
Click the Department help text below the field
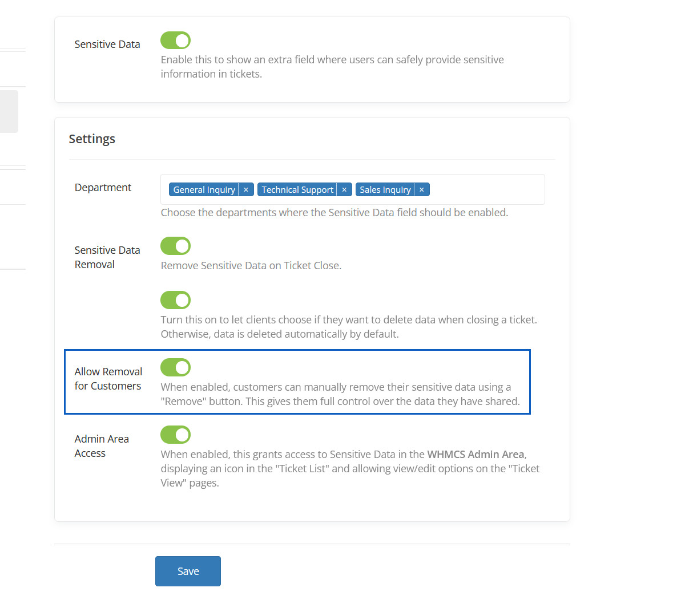334,213
